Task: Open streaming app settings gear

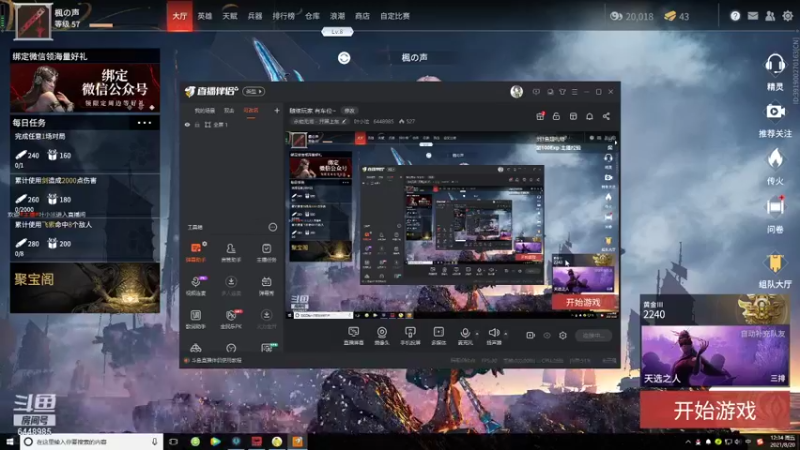Action: point(563,335)
